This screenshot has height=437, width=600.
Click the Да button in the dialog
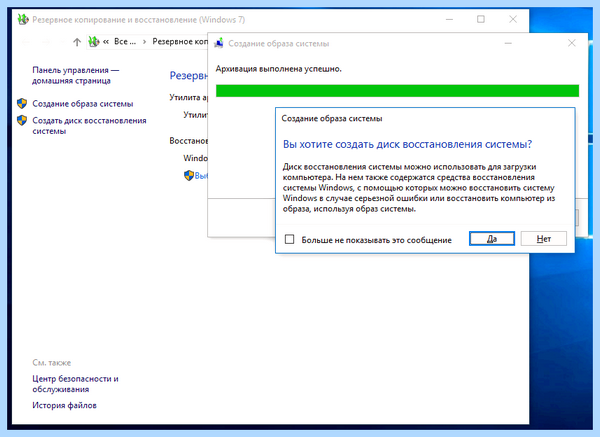point(492,239)
